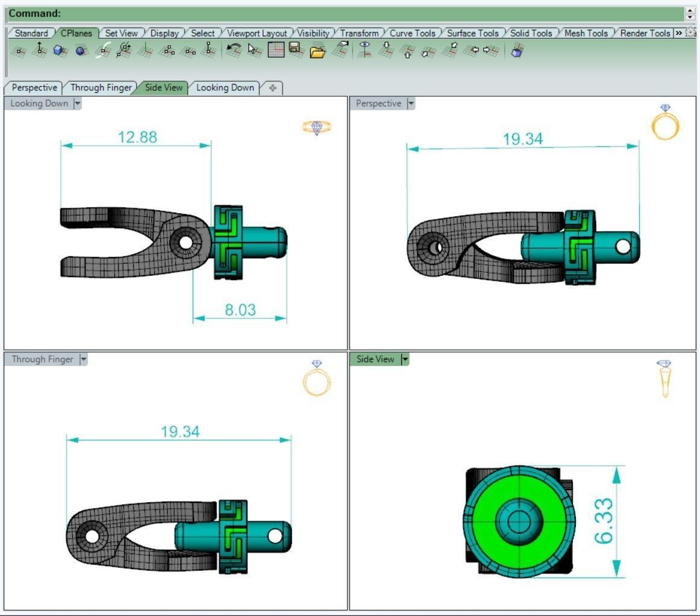Activate the Side View viewport tab
700x616 pixels.
pos(164,87)
